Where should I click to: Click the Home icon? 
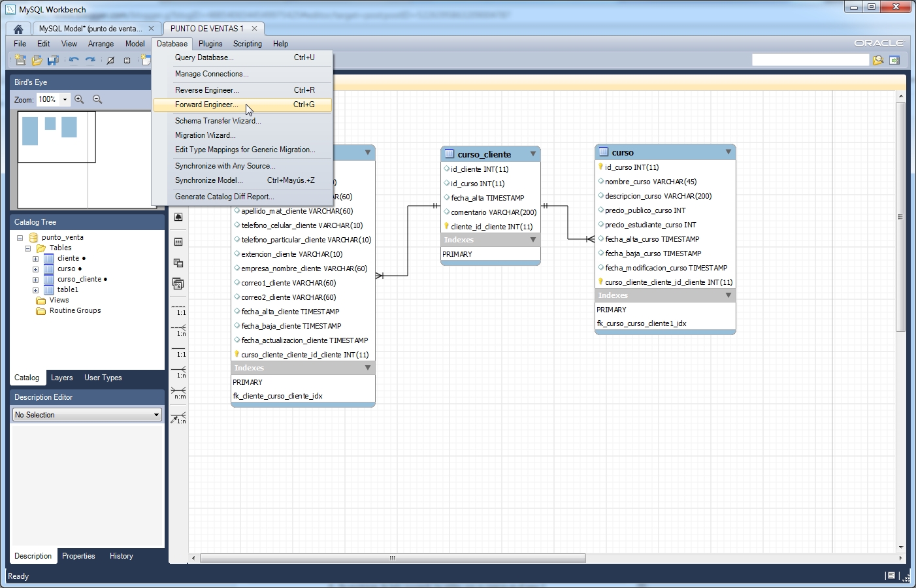coord(18,29)
